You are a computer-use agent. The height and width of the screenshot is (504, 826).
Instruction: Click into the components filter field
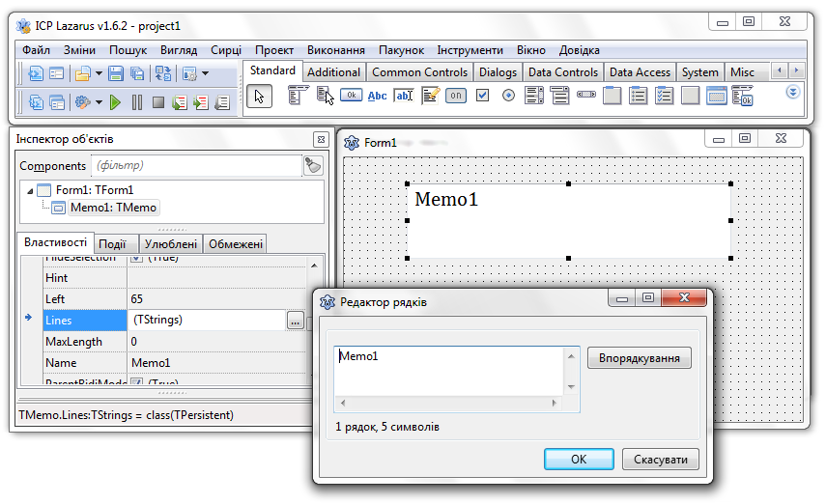(x=193, y=166)
